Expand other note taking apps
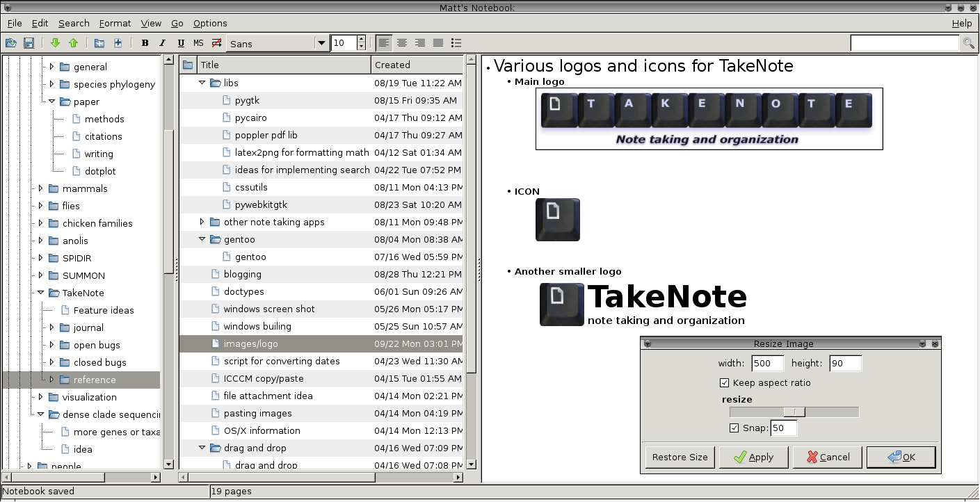 click(x=202, y=222)
